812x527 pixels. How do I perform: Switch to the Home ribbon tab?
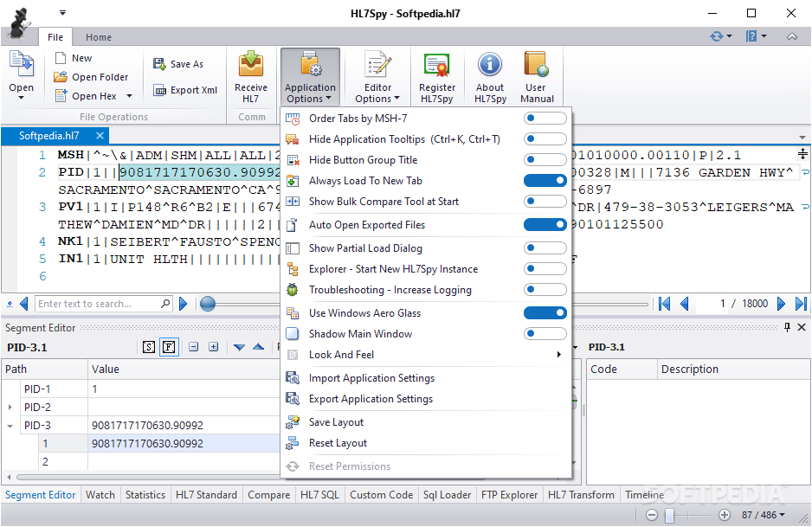pyautogui.click(x=99, y=37)
